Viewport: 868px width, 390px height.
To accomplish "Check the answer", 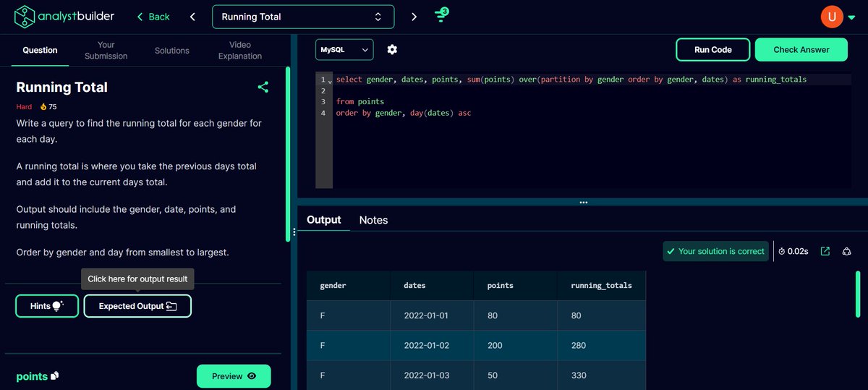I will [x=801, y=49].
